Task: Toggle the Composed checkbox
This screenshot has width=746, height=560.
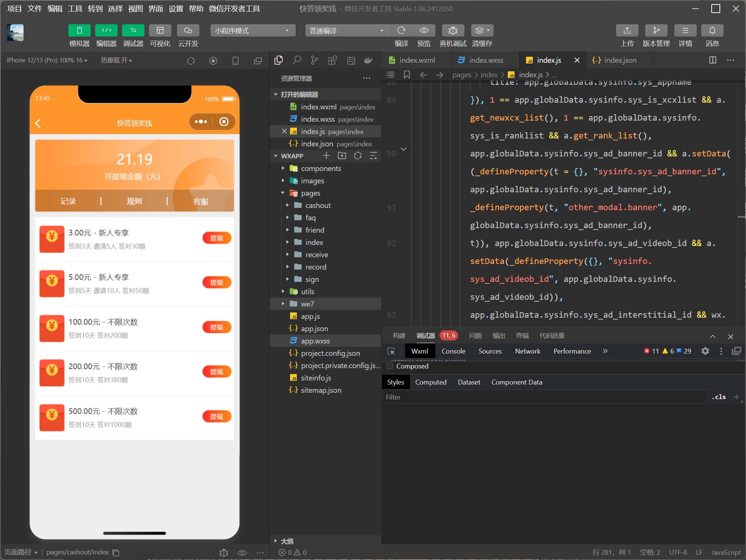Action: [390, 366]
